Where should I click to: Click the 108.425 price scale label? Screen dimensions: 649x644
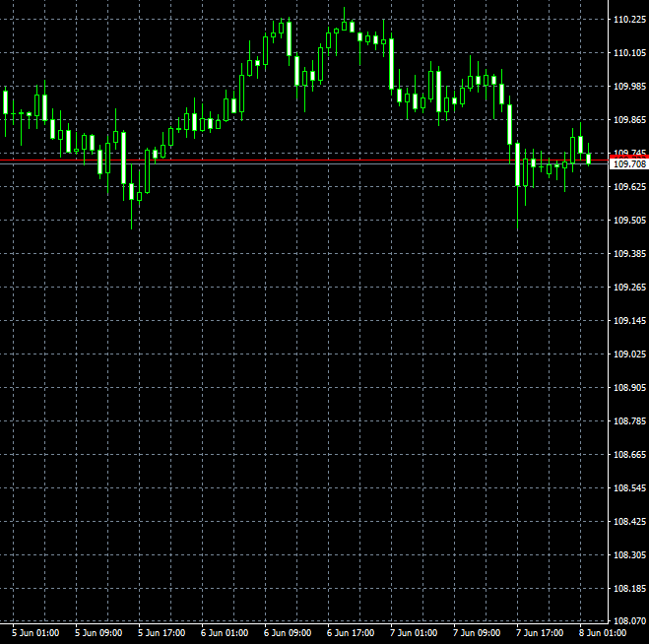click(x=629, y=522)
